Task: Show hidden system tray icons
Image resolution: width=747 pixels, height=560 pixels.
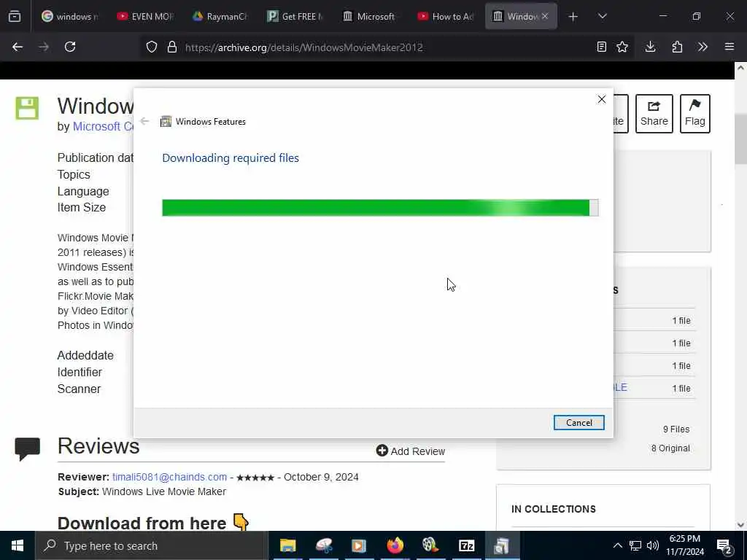Action: [x=617, y=545]
